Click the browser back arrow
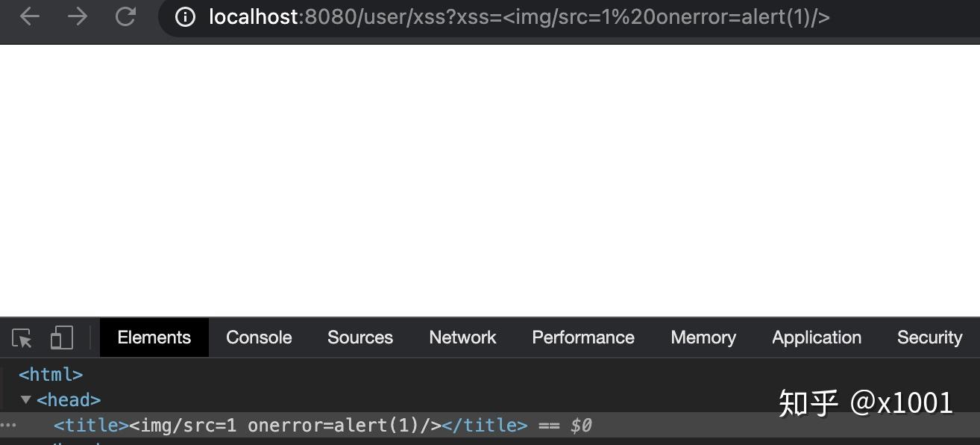The width and height of the screenshot is (980, 445). [x=30, y=16]
